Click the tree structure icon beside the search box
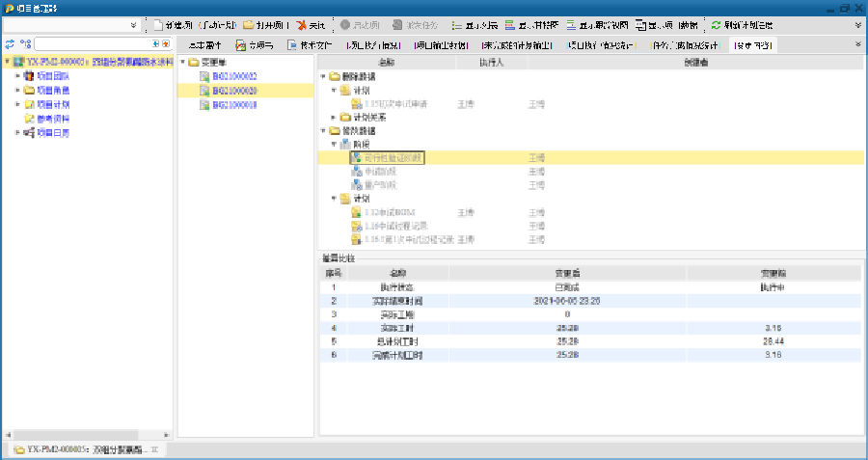Screen dimensions: 868x460 [x=25, y=44]
